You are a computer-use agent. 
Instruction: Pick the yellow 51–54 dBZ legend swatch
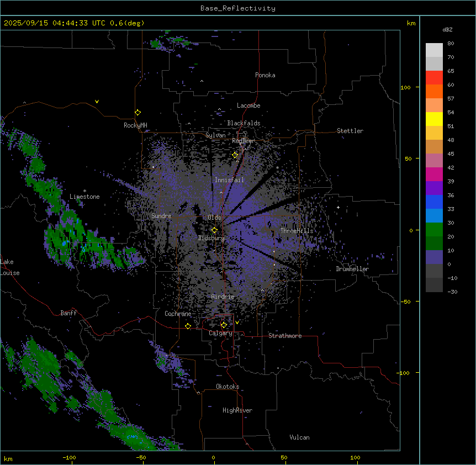(x=434, y=119)
